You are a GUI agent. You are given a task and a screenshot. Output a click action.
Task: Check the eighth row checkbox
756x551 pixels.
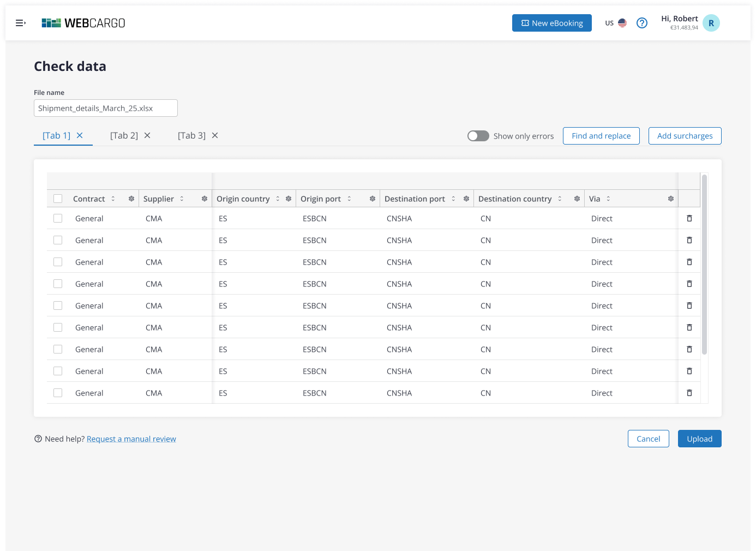point(58,371)
